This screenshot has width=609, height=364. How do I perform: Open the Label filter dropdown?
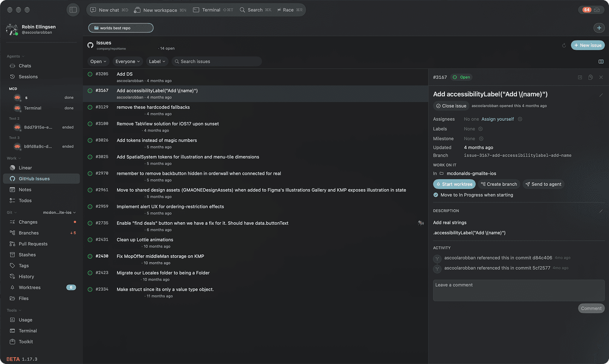157,61
